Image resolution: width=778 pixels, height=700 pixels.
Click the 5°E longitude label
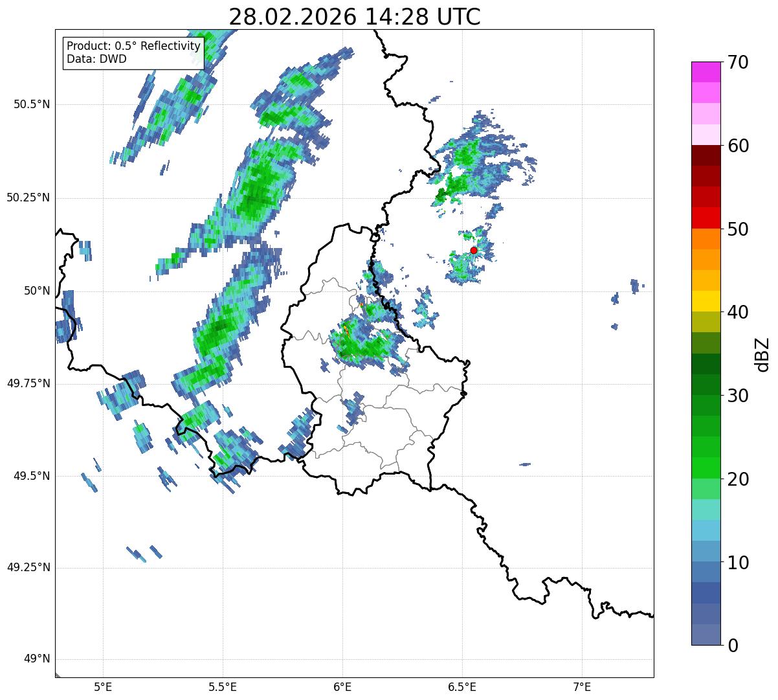point(103,686)
